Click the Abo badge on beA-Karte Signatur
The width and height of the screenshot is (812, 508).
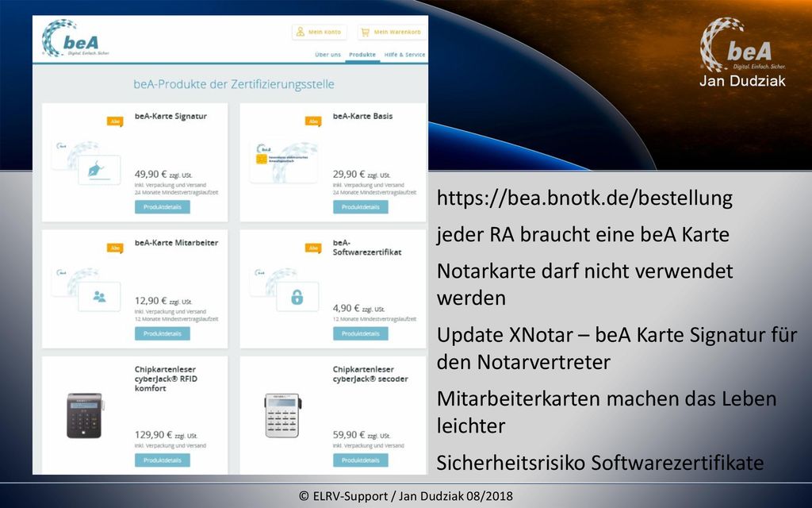point(115,121)
